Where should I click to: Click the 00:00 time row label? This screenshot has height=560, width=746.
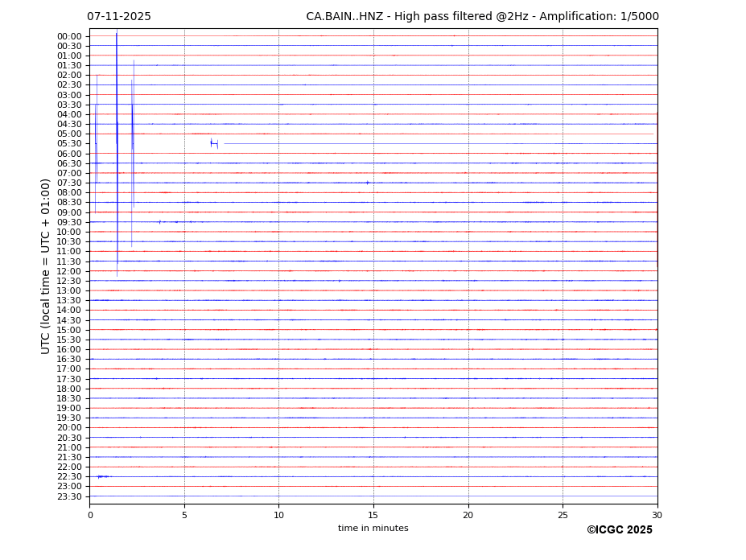pos(69,36)
